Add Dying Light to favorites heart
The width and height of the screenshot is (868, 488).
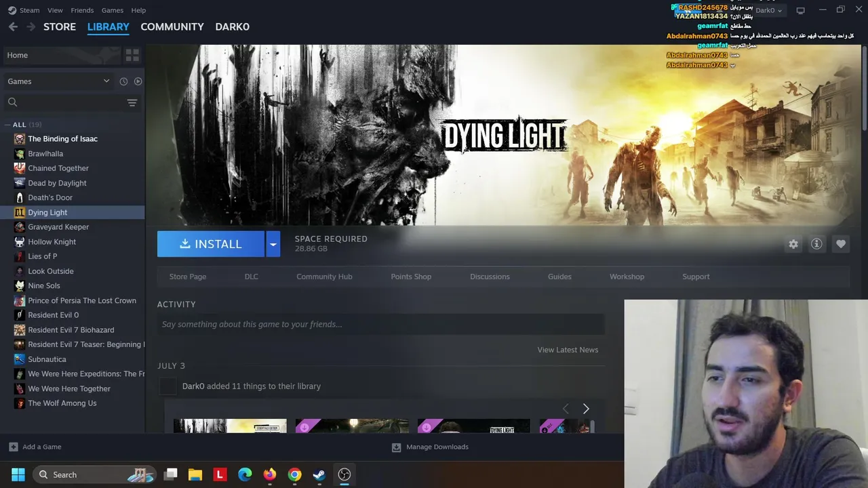841,244
